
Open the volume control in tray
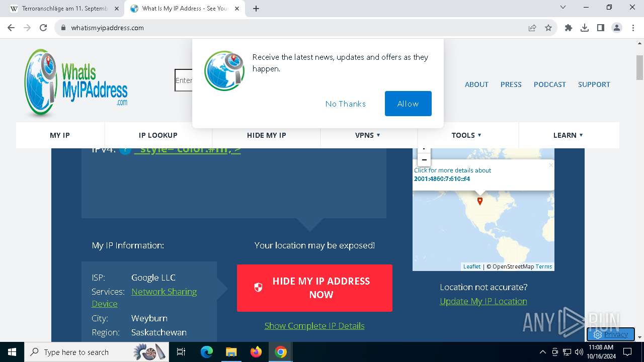pos(579,352)
